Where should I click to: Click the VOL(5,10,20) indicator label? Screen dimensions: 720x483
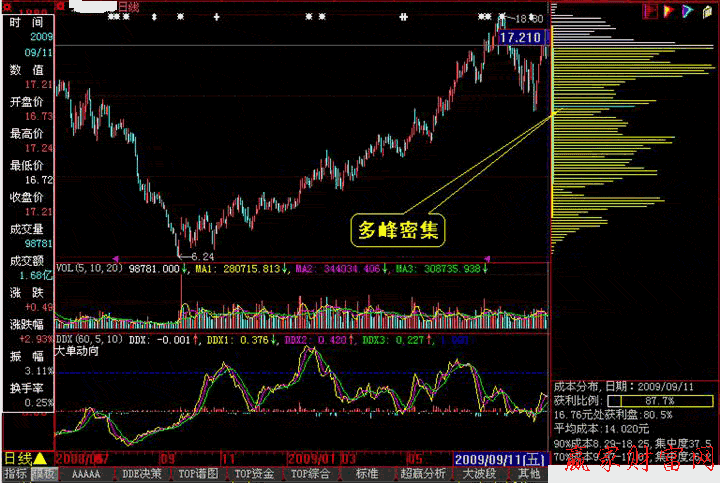(88, 268)
